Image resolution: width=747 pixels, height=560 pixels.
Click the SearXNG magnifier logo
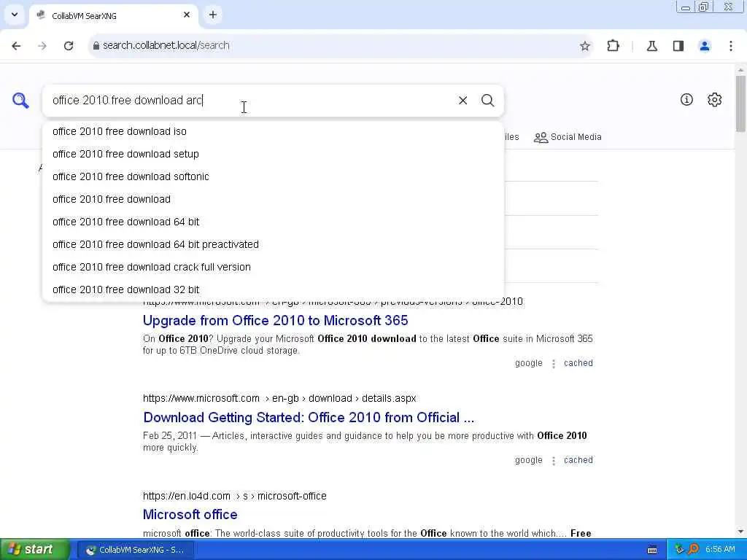[20, 101]
